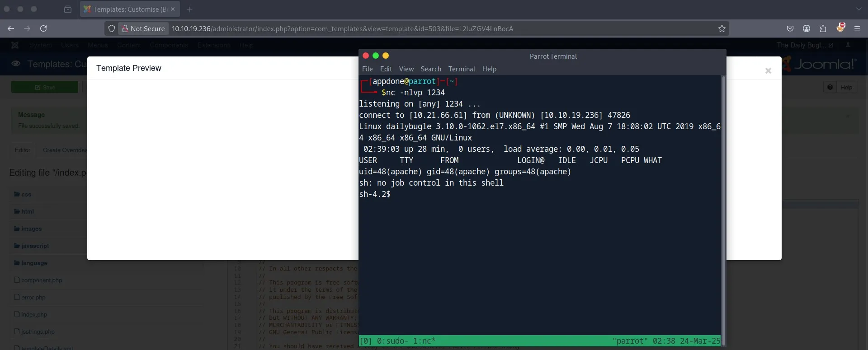Reload the current page
Image resolution: width=868 pixels, height=350 pixels.
click(x=43, y=28)
